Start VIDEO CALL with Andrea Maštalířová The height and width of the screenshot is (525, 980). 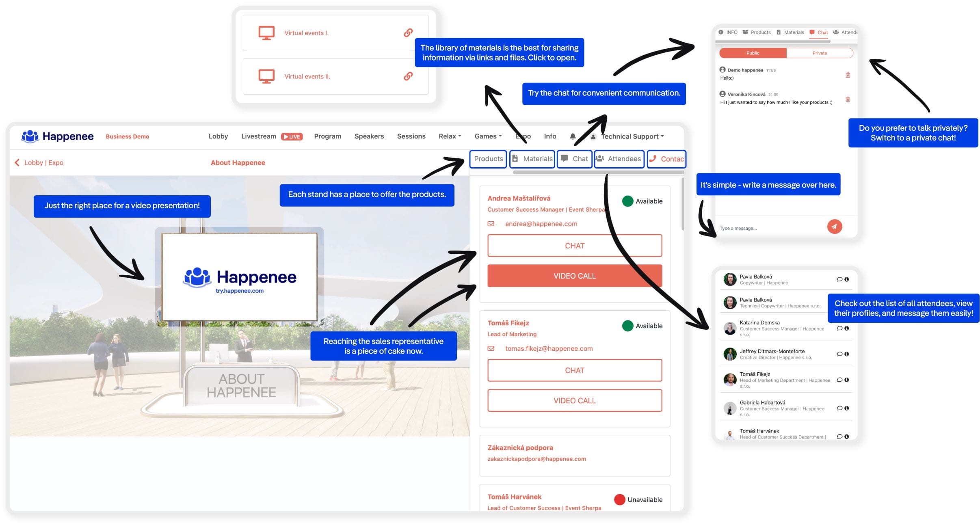pyautogui.click(x=575, y=276)
